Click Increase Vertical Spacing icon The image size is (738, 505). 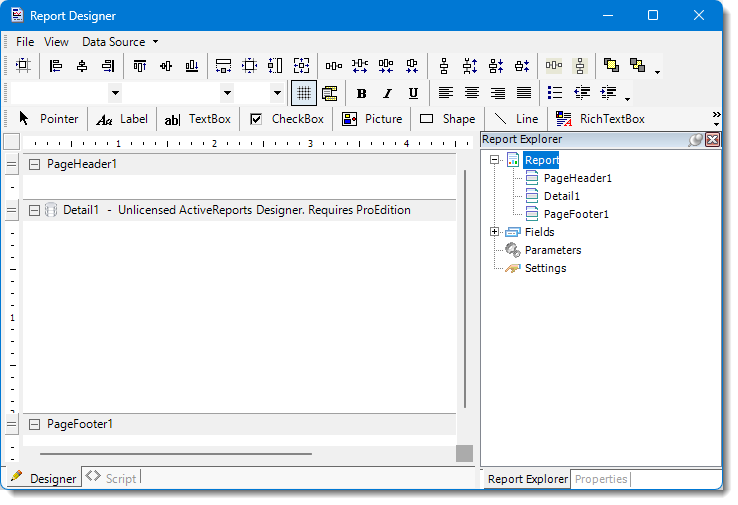(470, 66)
